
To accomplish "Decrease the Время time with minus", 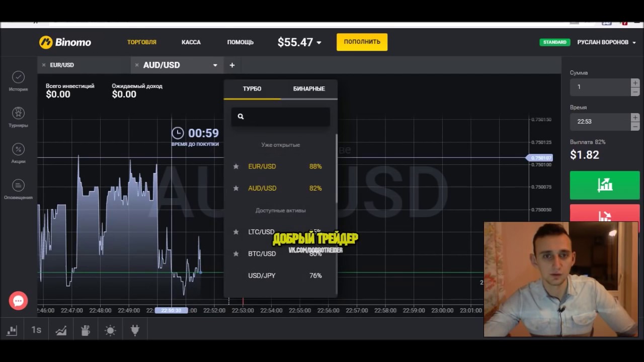I will 635,126.
